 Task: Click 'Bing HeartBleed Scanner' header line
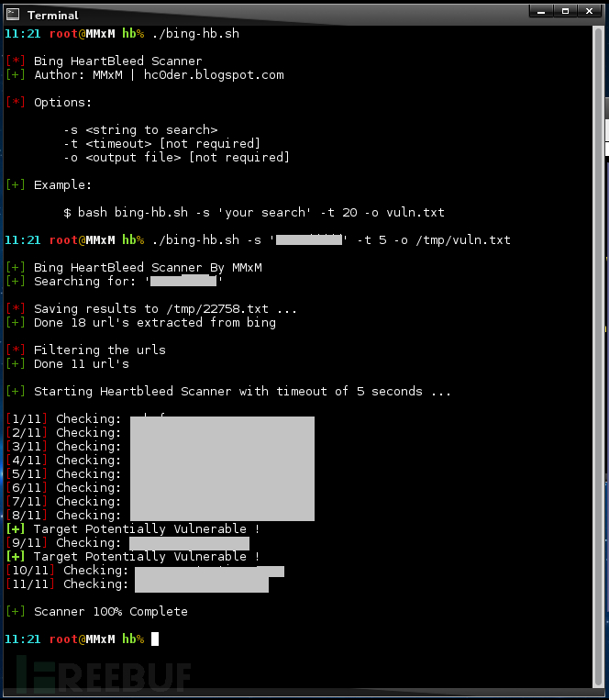click(104, 61)
